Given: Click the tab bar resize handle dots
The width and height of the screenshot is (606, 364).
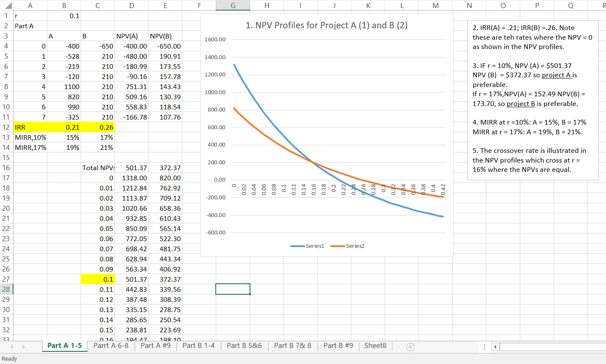Looking at the screenshot, I should (484, 347).
